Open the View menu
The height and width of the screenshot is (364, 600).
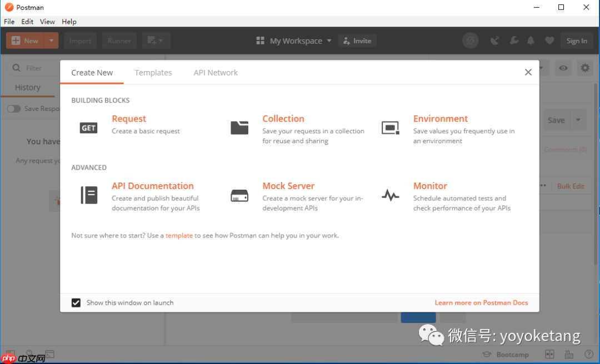tap(47, 22)
